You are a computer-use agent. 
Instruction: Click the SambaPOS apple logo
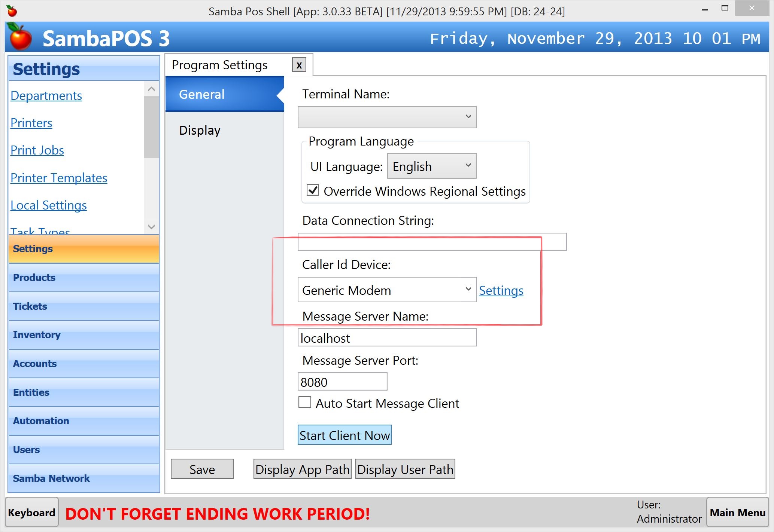[20, 37]
